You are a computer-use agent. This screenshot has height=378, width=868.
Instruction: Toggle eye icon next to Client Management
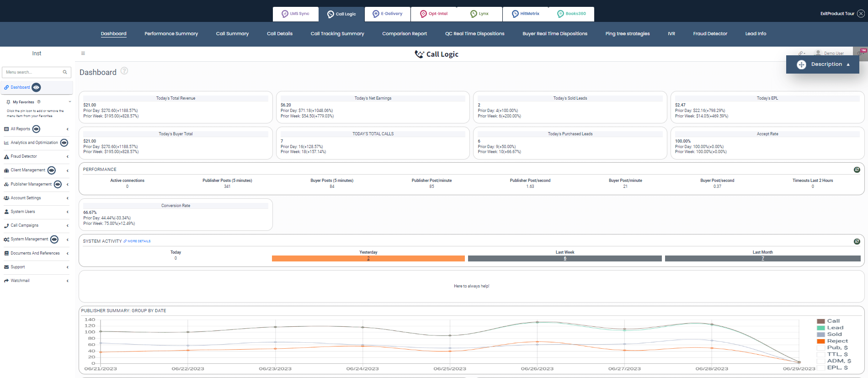52,170
